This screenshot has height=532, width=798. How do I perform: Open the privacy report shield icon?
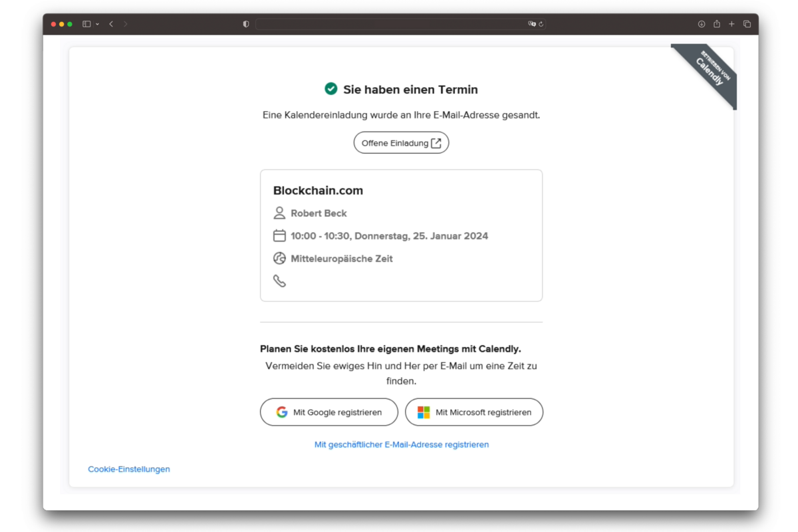(x=246, y=24)
